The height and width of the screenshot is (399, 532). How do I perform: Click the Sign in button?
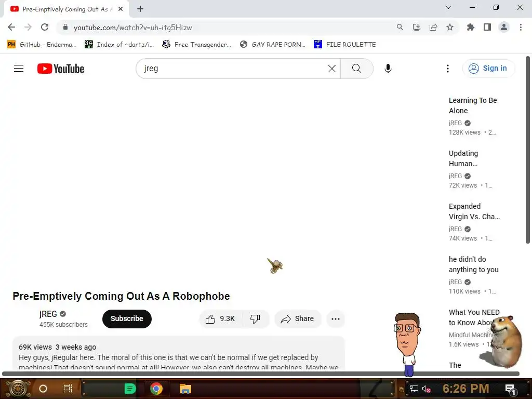click(488, 69)
